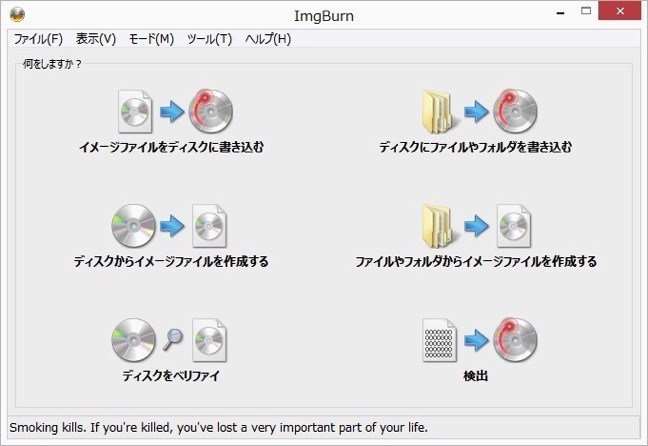Open the モード(M) menu
Viewport: 648px width, 446px height.
(x=151, y=39)
